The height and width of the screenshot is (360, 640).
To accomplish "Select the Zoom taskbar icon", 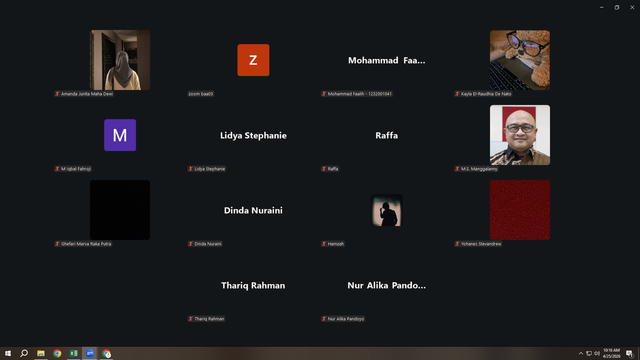I will click(90, 353).
